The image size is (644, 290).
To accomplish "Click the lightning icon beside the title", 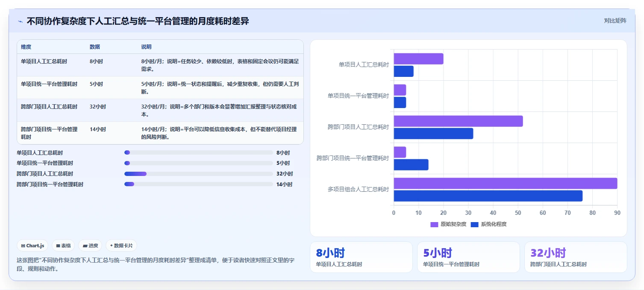I will coord(20,21).
